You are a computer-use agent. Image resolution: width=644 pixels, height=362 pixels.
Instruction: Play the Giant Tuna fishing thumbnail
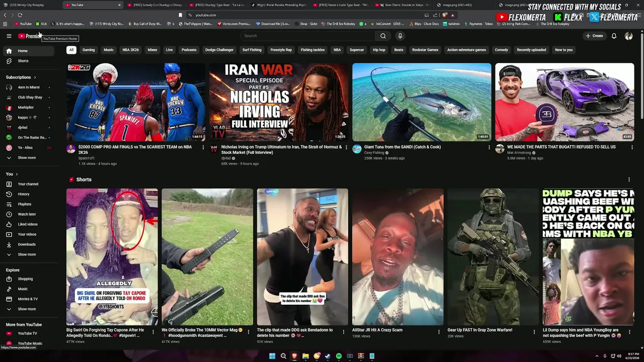click(x=422, y=102)
